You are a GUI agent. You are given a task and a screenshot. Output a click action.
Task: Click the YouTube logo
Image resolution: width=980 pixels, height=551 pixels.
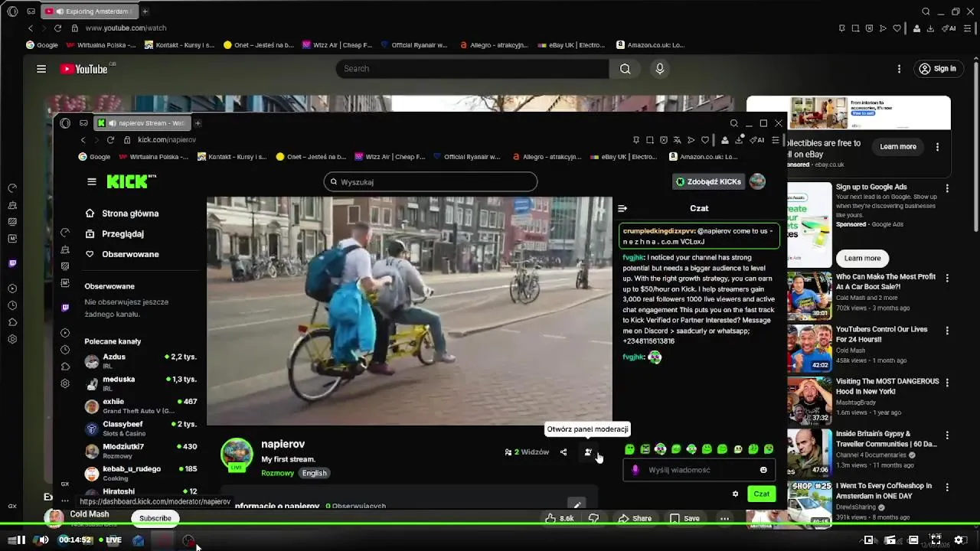(x=84, y=69)
